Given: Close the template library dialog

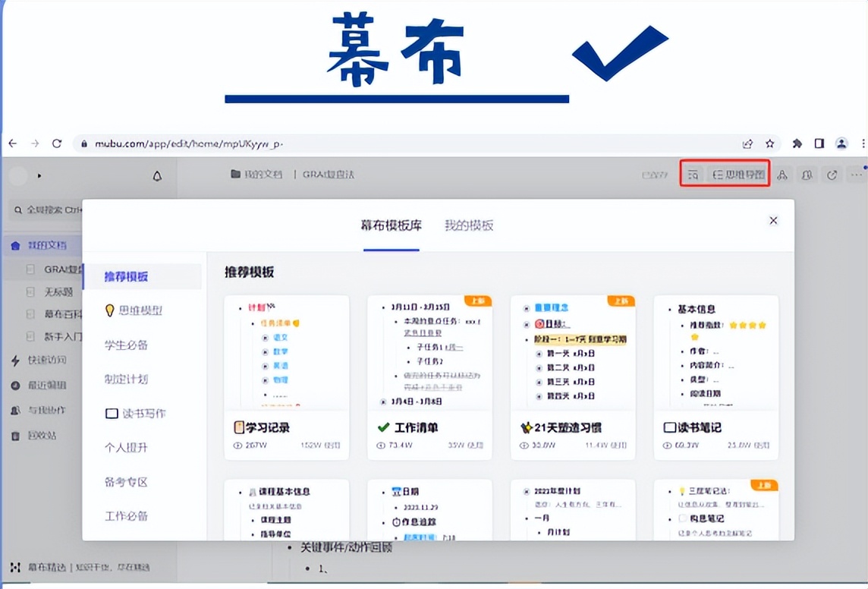Looking at the screenshot, I should (x=773, y=220).
